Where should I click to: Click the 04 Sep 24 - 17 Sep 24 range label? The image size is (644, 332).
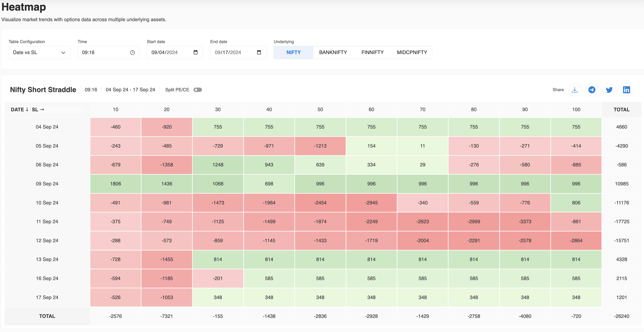(130, 90)
